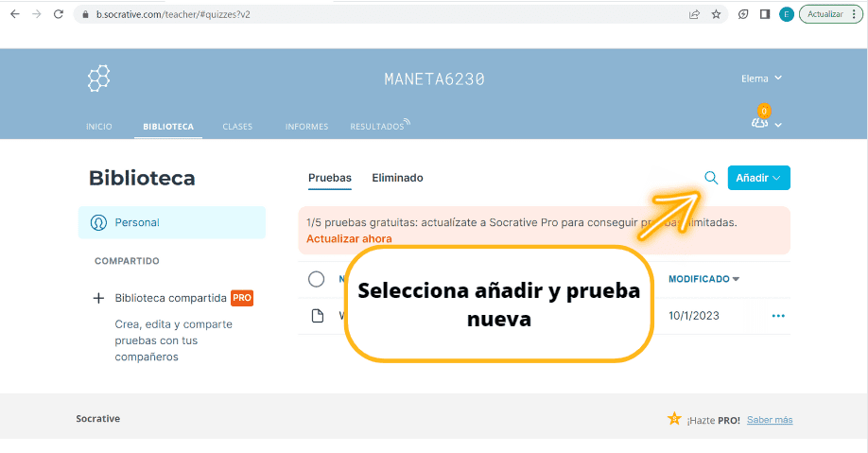The height and width of the screenshot is (453, 868).
Task: Click the plus icon beside Biblioteca compartida
Action: [98, 298]
